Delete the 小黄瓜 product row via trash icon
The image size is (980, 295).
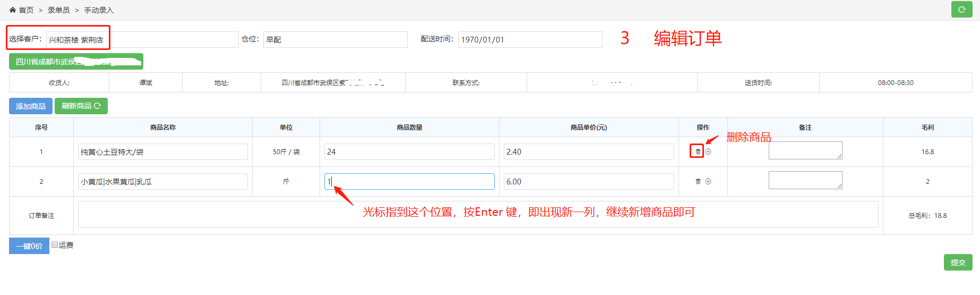[x=698, y=181]
